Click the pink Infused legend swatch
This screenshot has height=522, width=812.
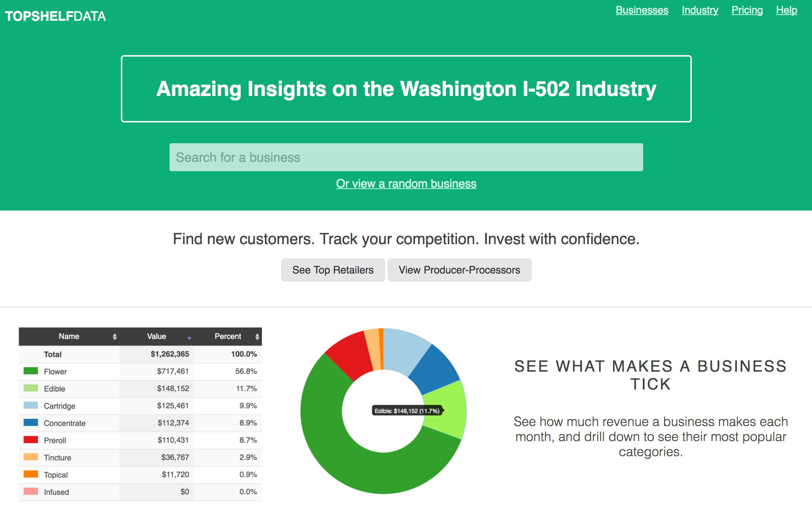click(31, 491)
